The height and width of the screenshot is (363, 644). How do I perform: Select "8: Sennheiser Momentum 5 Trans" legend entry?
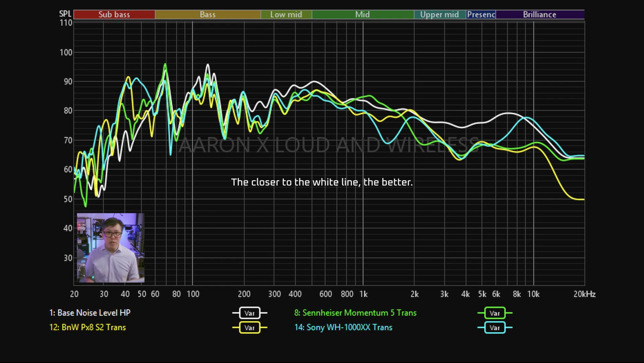tap(355, 313)
